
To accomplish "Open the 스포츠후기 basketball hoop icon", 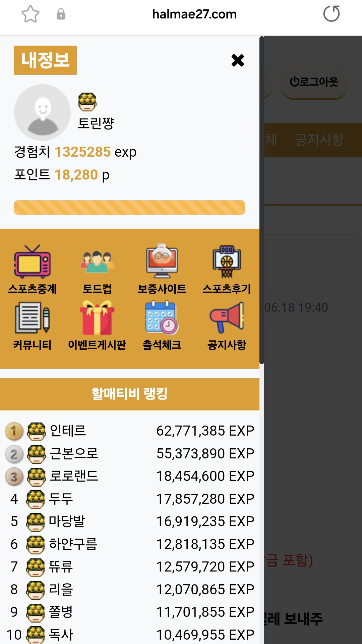I will (x=227, y=261).
